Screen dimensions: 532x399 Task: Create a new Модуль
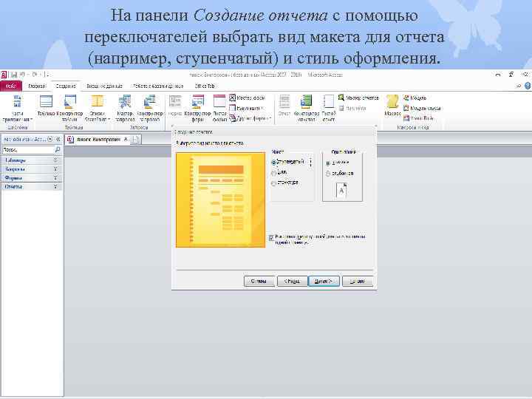point(415,98)
